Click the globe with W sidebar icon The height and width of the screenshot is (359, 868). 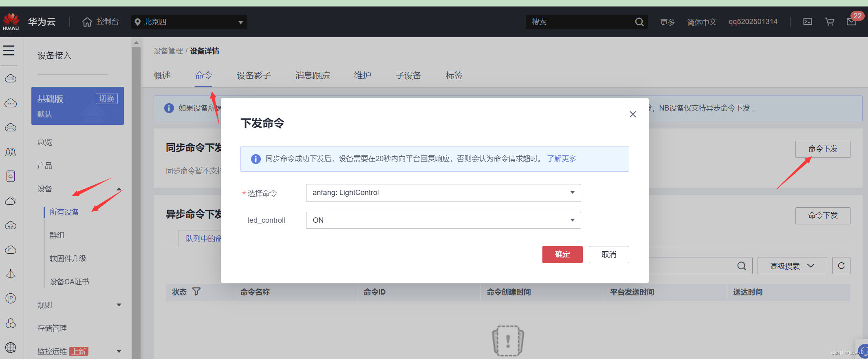[x=11, y=348]
